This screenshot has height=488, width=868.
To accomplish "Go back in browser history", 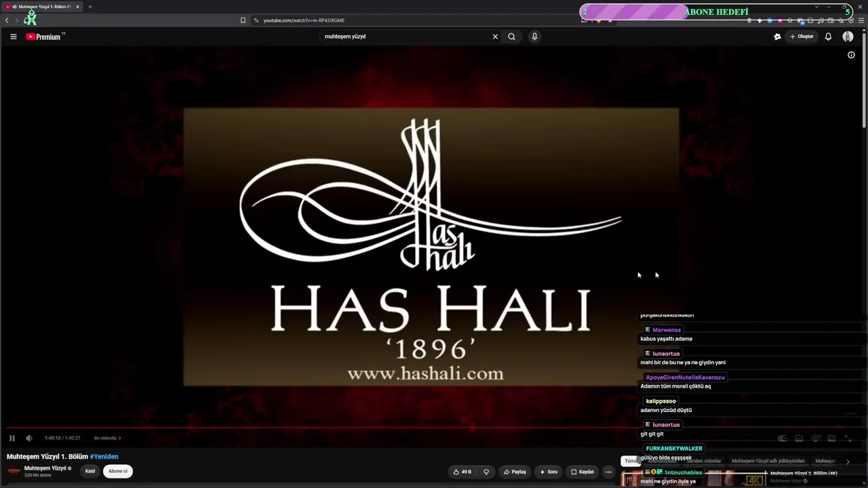I will [7, 20].
